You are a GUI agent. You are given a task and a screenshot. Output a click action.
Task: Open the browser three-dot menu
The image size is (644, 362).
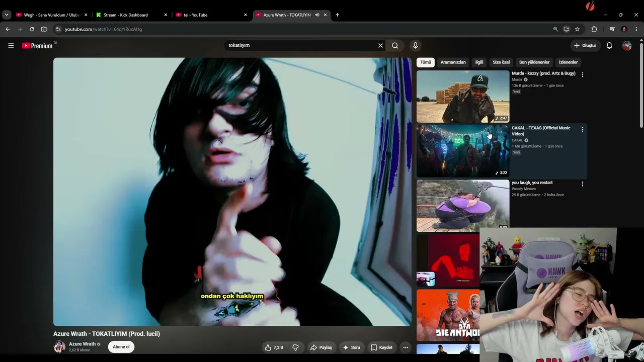click(x=636, y=29)
